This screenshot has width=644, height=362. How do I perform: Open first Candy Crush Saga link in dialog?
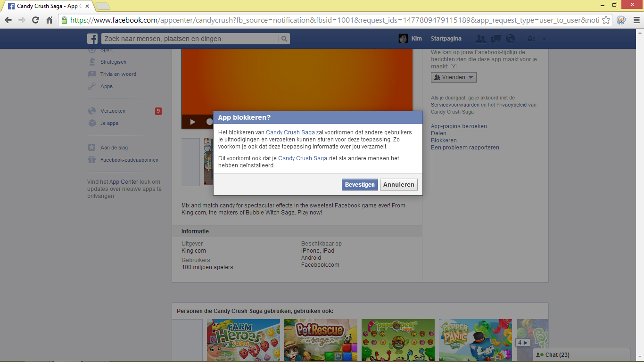pos(290,132)
